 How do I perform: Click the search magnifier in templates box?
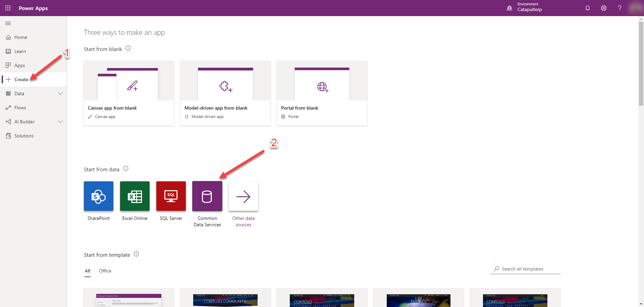pyautogui.click(x=496, y=269)
